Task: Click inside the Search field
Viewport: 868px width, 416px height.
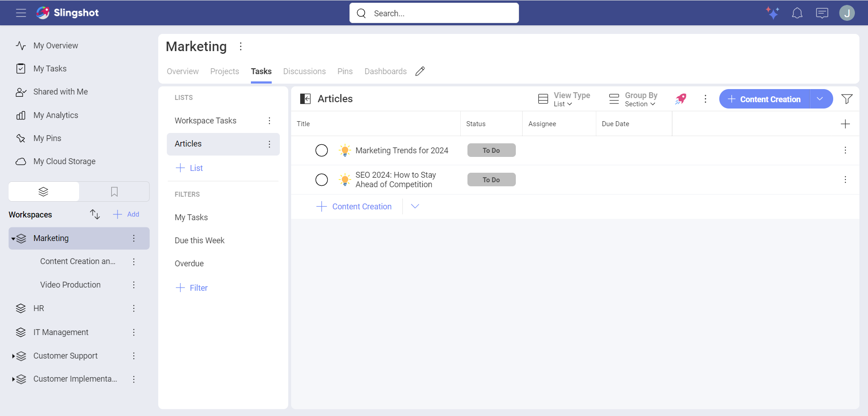Action: (434, 13)
